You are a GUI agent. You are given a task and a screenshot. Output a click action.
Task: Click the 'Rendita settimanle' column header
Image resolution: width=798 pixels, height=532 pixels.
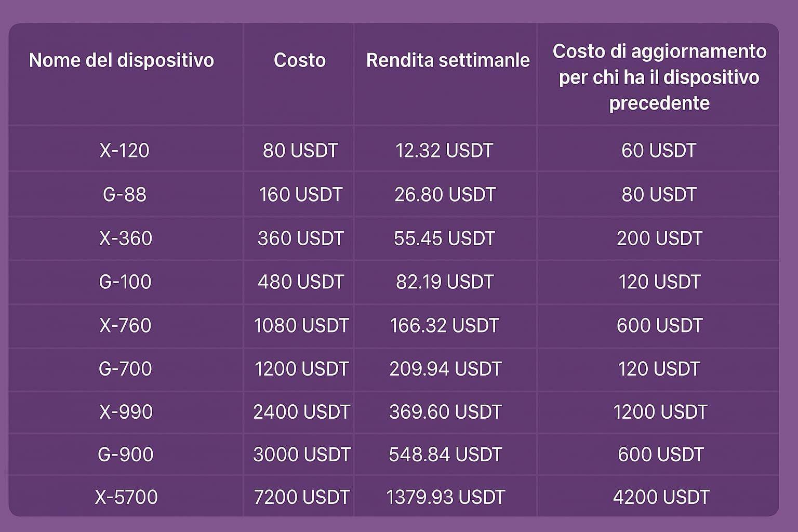coord(447,60)
